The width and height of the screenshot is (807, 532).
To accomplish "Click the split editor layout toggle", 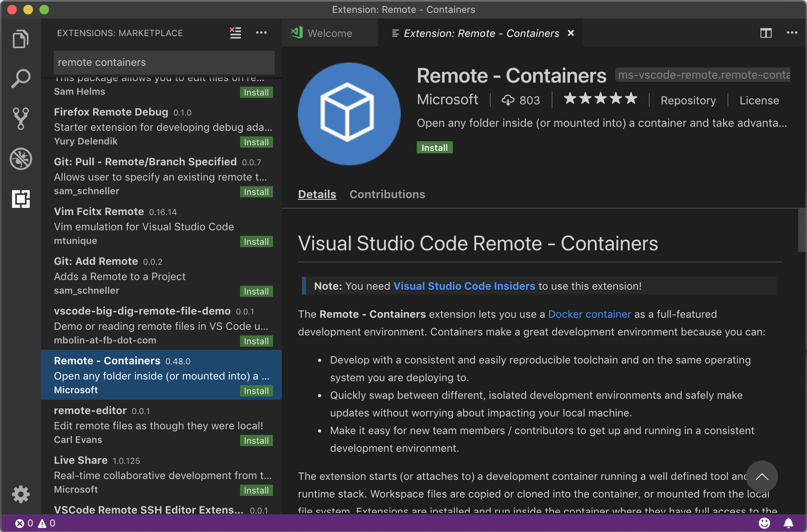I will click(766, 32).
